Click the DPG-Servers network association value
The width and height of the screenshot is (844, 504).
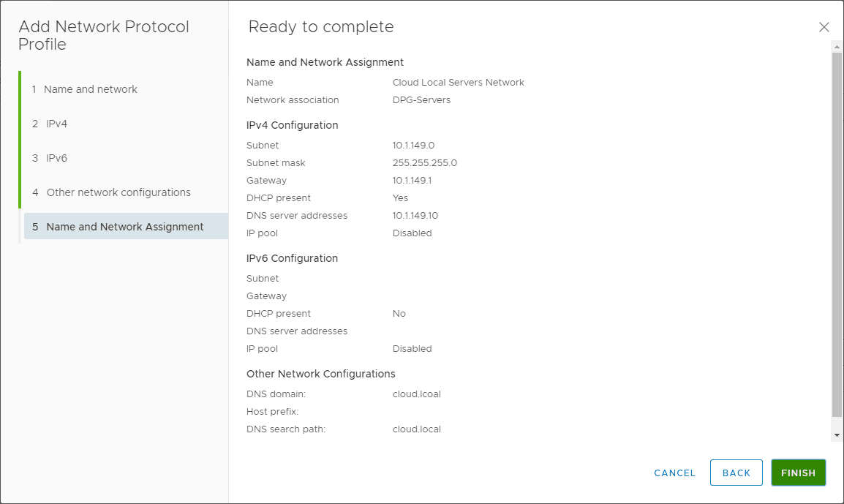[x=421, y=100]
